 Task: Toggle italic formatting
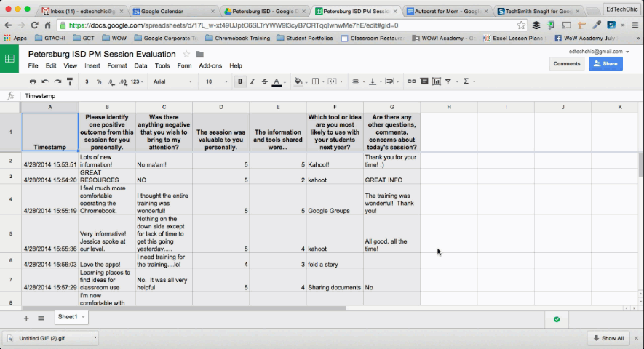pos(253,81)
